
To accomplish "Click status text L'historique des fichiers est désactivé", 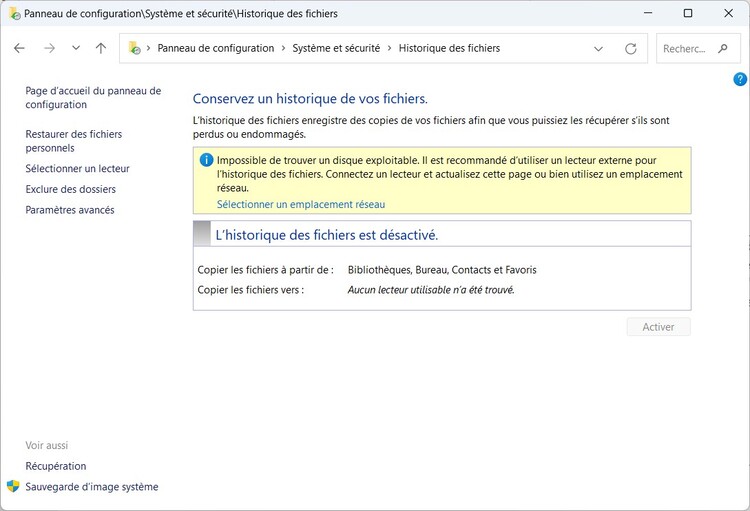I will [x=327, y=235].
